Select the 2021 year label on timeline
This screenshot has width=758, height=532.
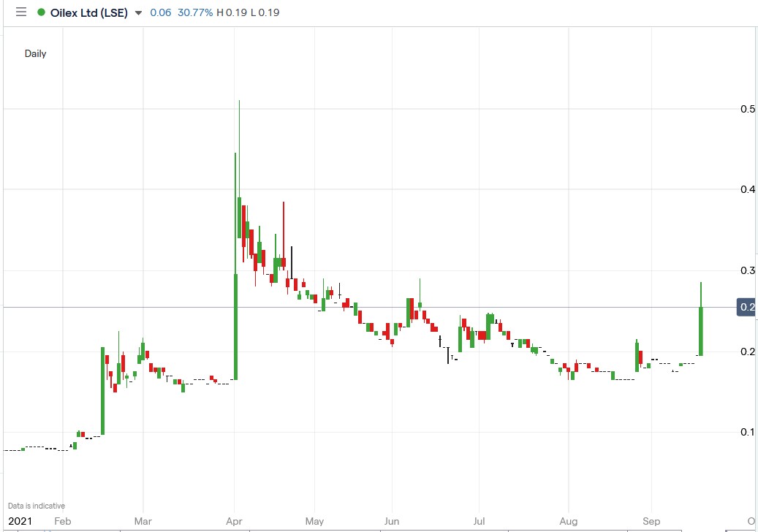tap(20, 520)
